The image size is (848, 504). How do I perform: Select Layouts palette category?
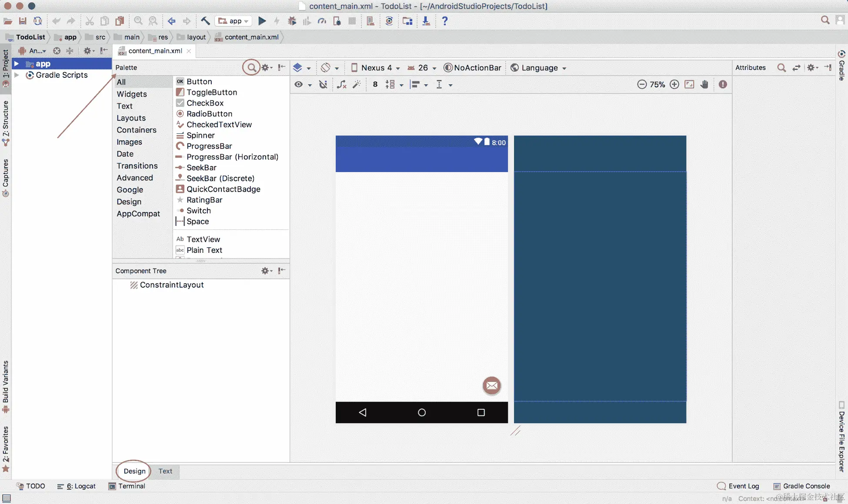point(131,118)
